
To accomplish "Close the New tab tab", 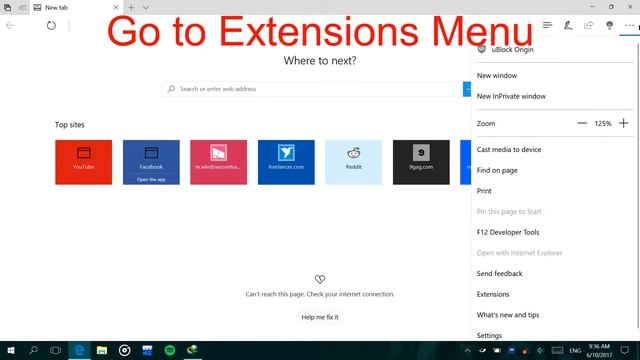I will click(116, 7).
